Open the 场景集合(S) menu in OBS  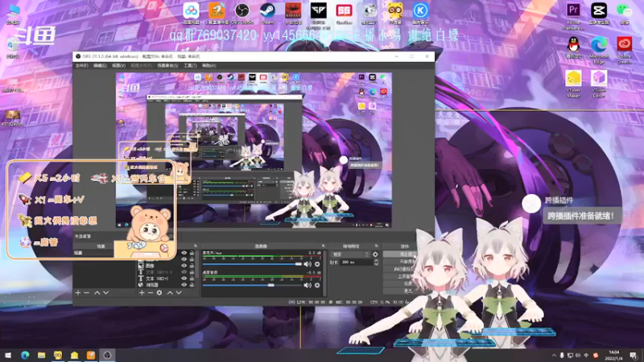167,66
